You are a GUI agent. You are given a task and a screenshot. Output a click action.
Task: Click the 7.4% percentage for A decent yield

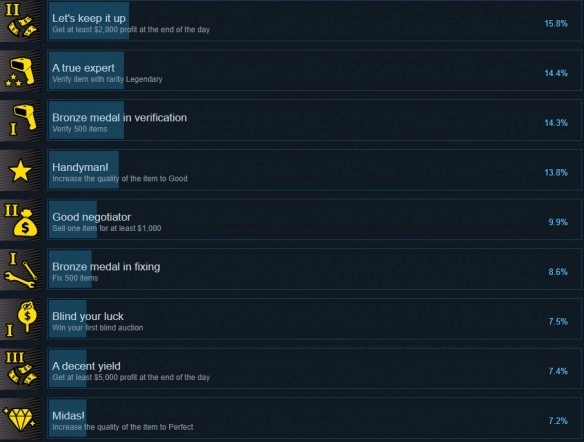click(x=558, y=371)
